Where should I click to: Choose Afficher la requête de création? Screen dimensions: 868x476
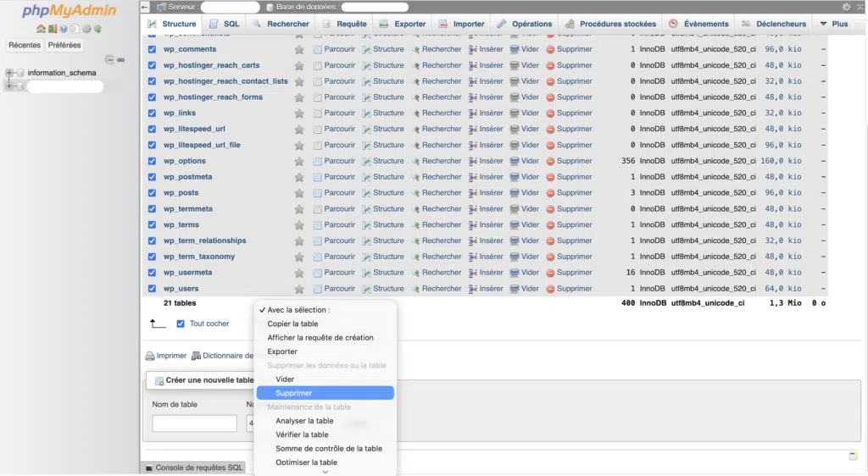click(x=325, y=338)
